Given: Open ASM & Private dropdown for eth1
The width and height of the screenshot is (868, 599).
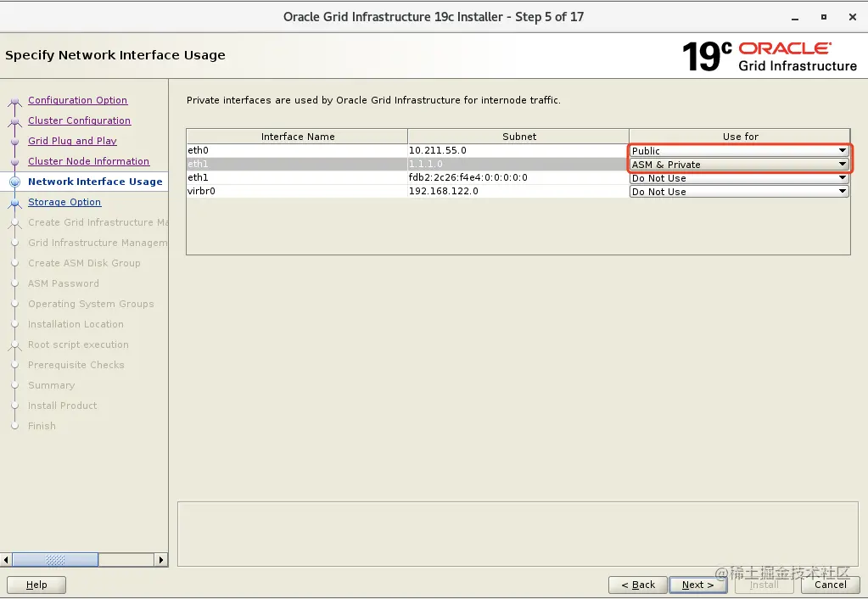Looking at the screenshot, I should tap(739, 165).
